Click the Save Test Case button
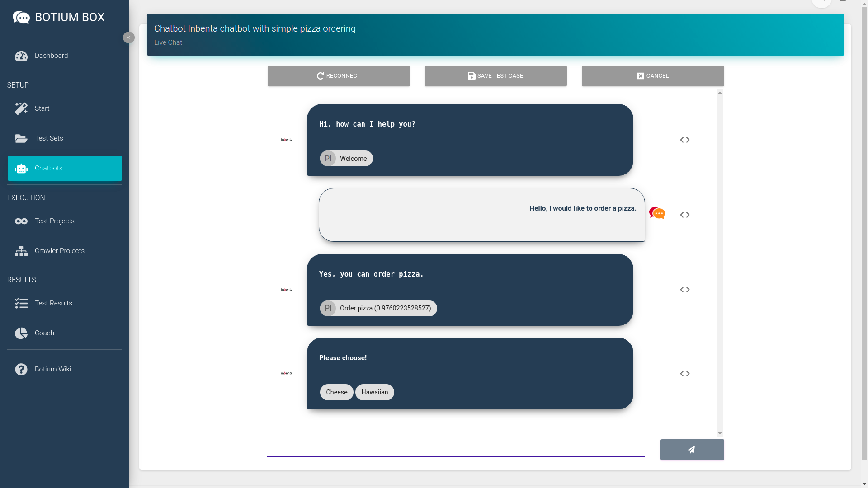Viewport: 868px width, 488px height. pos(495,76)
